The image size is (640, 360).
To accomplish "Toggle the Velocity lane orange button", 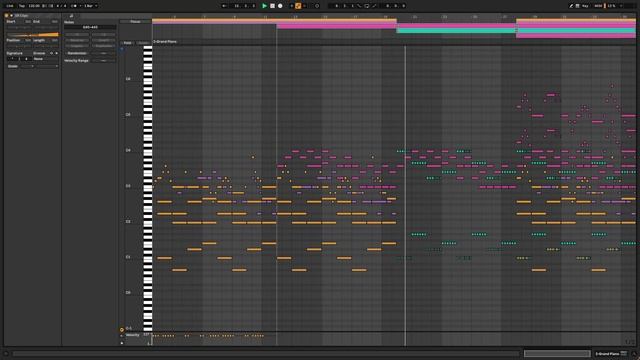I will tap(122, 329).
